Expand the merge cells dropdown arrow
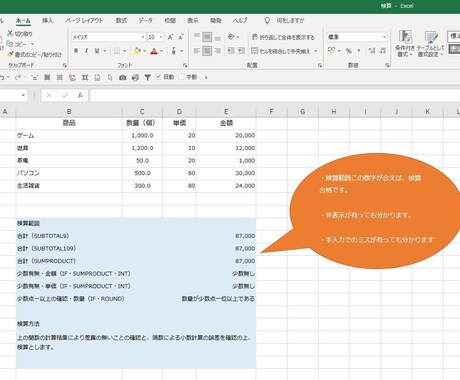Viewport: 460px width, 380px height. click(315, 51)
